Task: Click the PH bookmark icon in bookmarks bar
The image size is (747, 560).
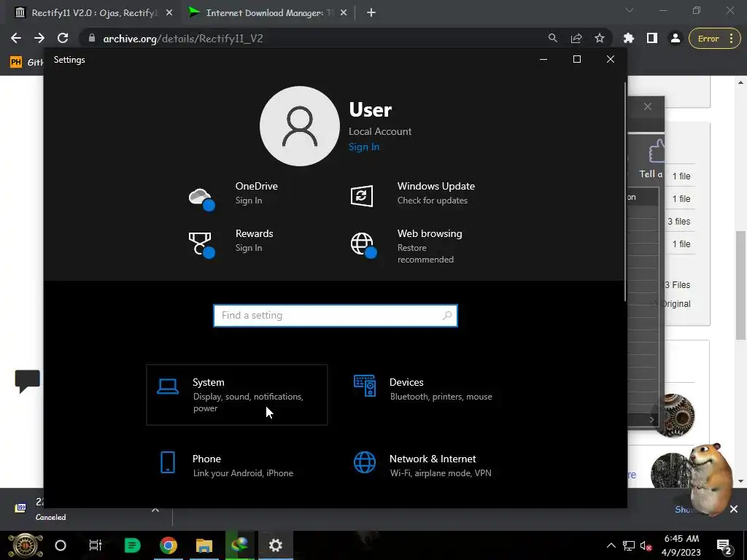Action: click(x=16, y=62)
